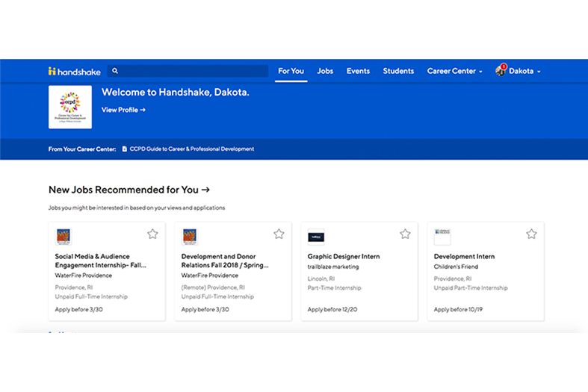Click the document icon beside CCPD Guide
This screenshot has height=392, width=588.
point(125,149)
